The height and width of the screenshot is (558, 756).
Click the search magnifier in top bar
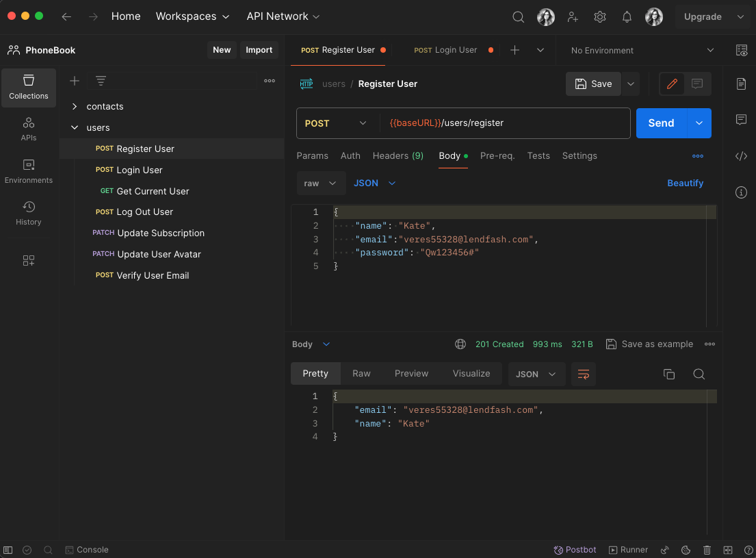point(519,17)
